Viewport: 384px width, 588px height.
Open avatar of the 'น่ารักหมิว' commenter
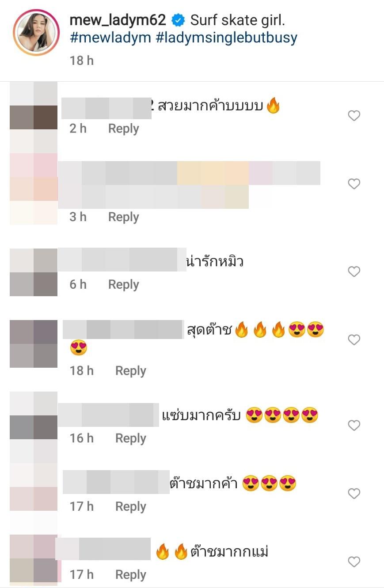[x=34, y=272]
